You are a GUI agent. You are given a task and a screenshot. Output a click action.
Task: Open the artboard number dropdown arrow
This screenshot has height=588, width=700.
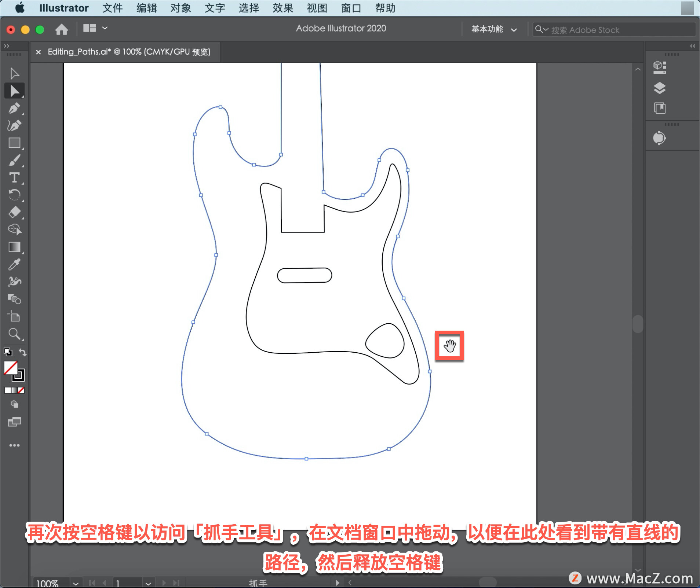(x=148, y=583)
